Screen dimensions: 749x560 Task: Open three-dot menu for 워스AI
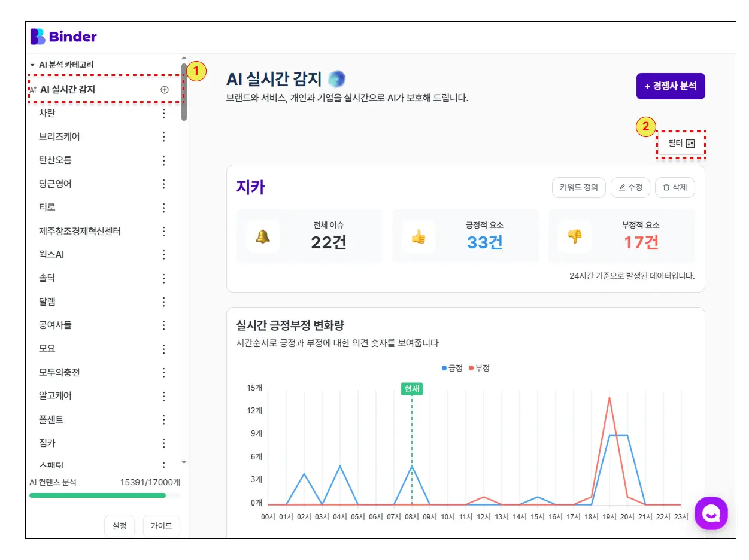(164, 255)
